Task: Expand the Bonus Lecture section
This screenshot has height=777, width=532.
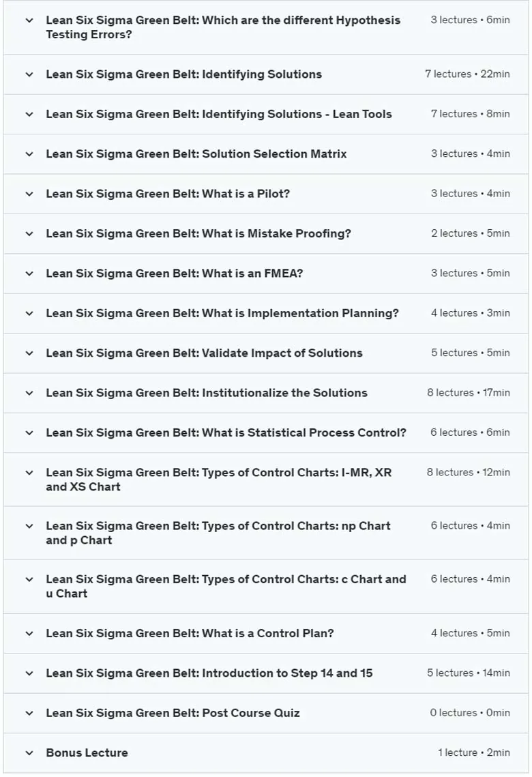Action: pyautogui.click(x=266, y=752)
